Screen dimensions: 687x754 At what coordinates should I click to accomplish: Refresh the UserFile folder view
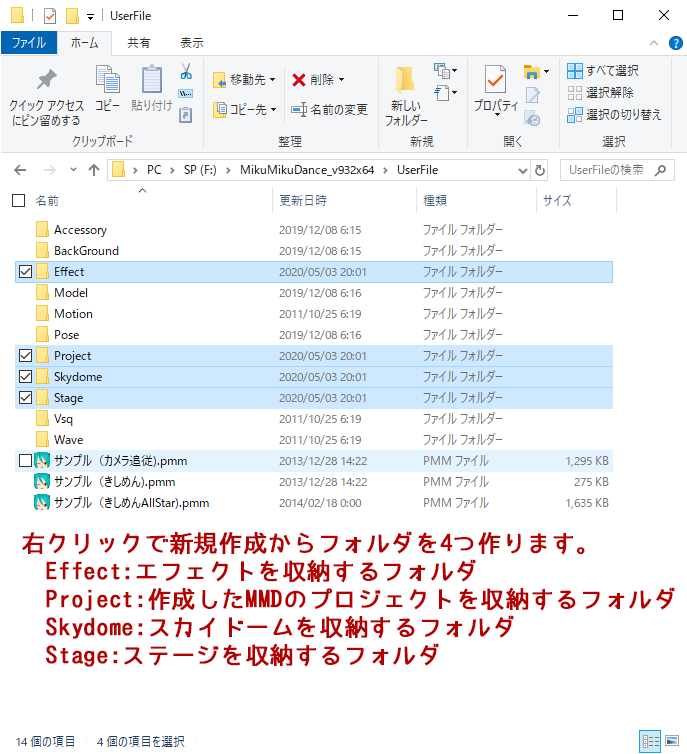(540, 170)
